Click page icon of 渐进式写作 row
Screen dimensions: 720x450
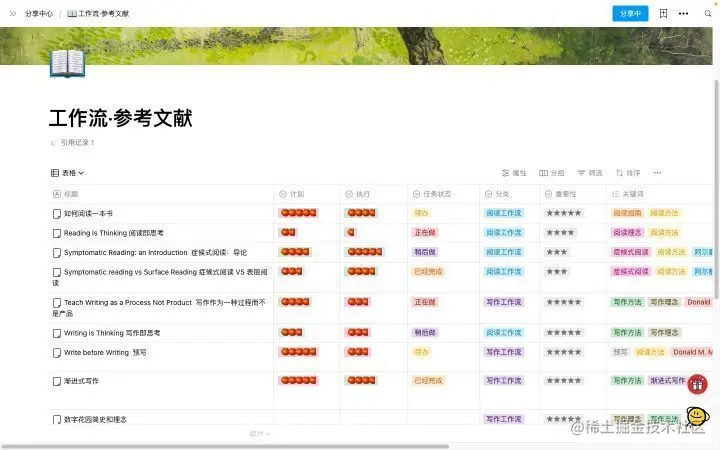click(56, 381)
